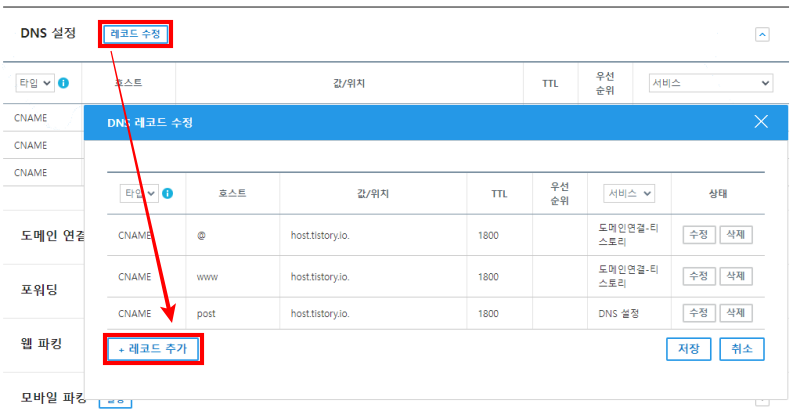
Task: Select host.tistory.io. value in the @ row
Action: [320, 236]
